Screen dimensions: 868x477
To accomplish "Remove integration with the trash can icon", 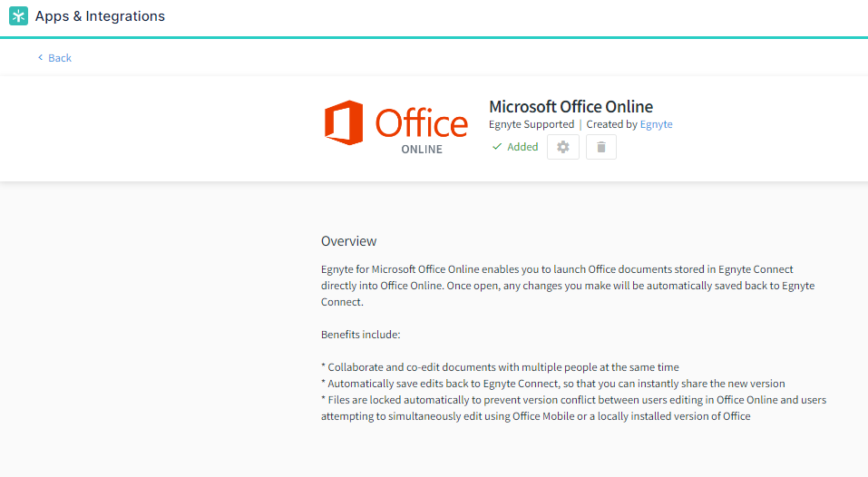I will (601, 147).
